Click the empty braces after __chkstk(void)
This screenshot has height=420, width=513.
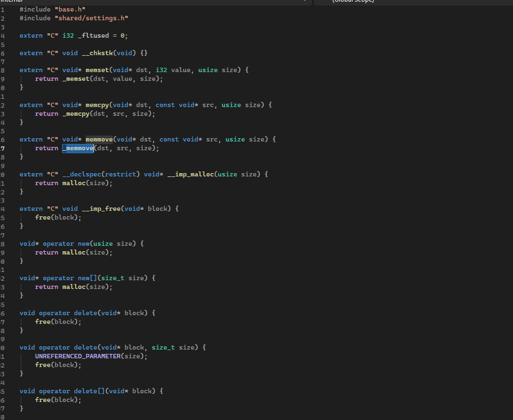[144, 53]
